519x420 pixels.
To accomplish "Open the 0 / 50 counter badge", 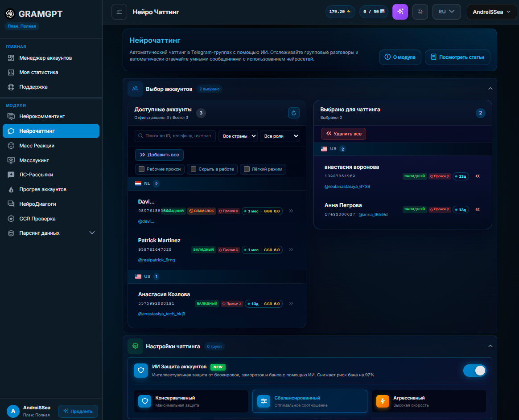I will pos(374,12).
